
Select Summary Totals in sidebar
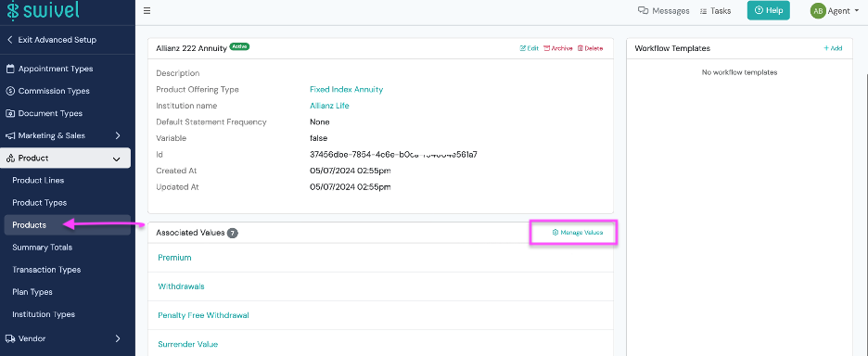pos(42,247)
